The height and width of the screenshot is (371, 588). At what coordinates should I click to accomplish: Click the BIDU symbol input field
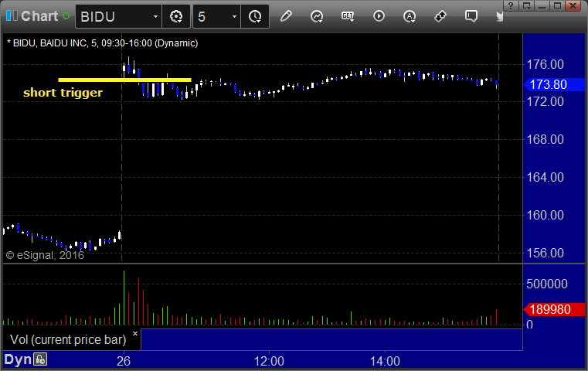[114, 16]
